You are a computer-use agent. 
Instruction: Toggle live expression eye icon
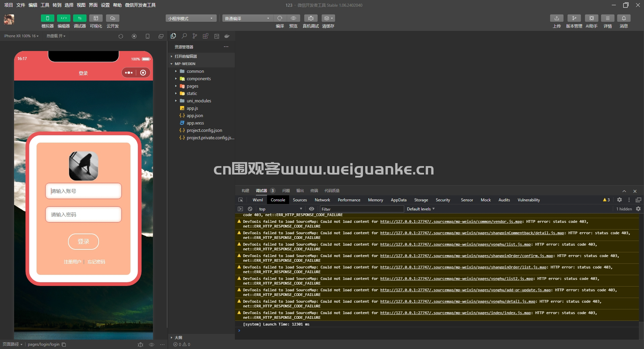[312, 209]
